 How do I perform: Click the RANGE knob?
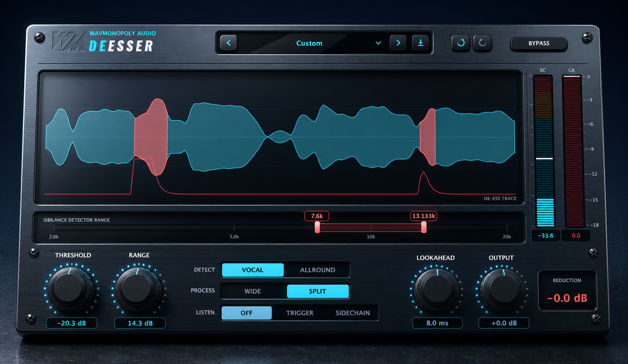[x=139, y=290]
